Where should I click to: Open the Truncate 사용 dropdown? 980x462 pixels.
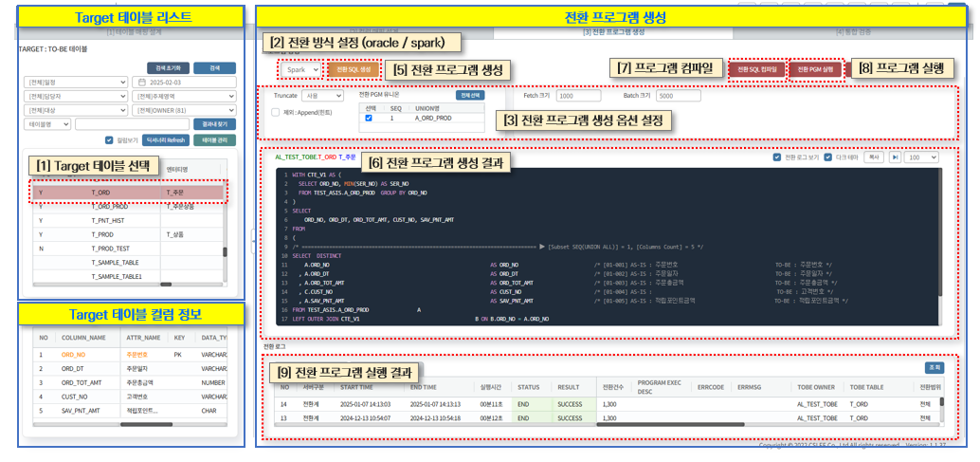[322, 96]
